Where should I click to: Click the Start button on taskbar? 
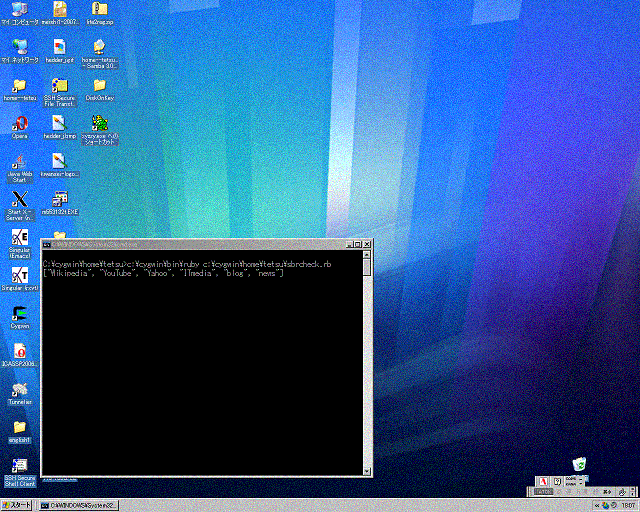(x=18, y=505)
